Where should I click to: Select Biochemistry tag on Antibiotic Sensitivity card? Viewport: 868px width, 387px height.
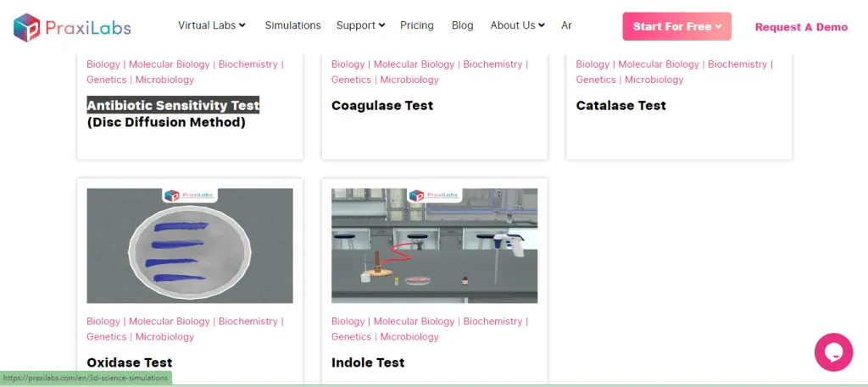click(x=248, y=64)
